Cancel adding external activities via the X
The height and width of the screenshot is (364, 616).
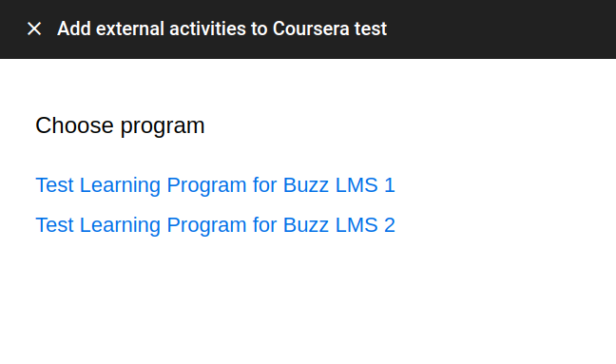[x=34, y=29]
